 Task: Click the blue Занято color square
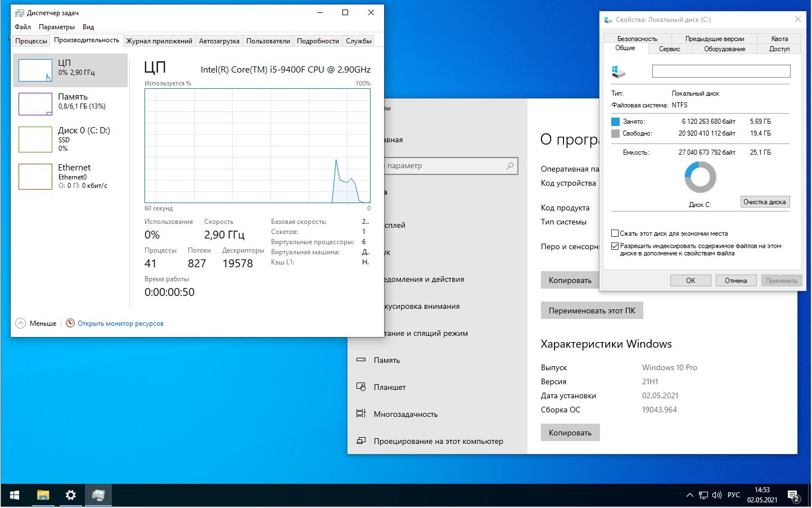pos(615,122)
